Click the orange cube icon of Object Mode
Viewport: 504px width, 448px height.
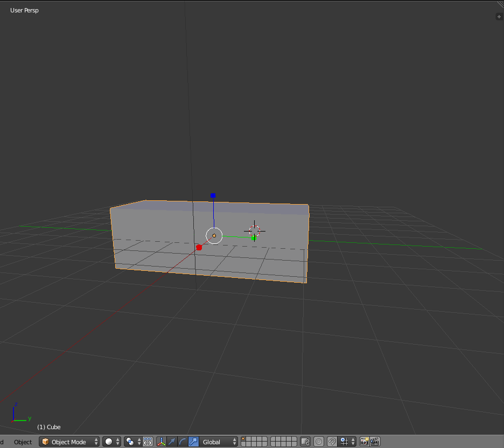click(x=45, y=442)
